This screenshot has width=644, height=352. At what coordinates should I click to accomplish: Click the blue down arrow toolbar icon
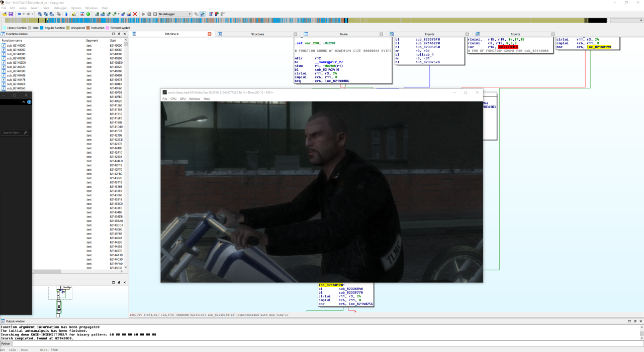(66, 14)
